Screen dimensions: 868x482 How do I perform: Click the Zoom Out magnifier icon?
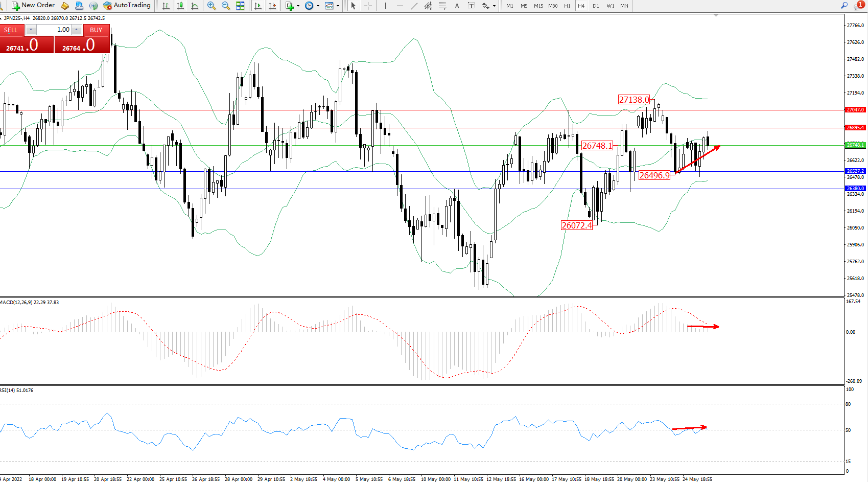point(225,6)
